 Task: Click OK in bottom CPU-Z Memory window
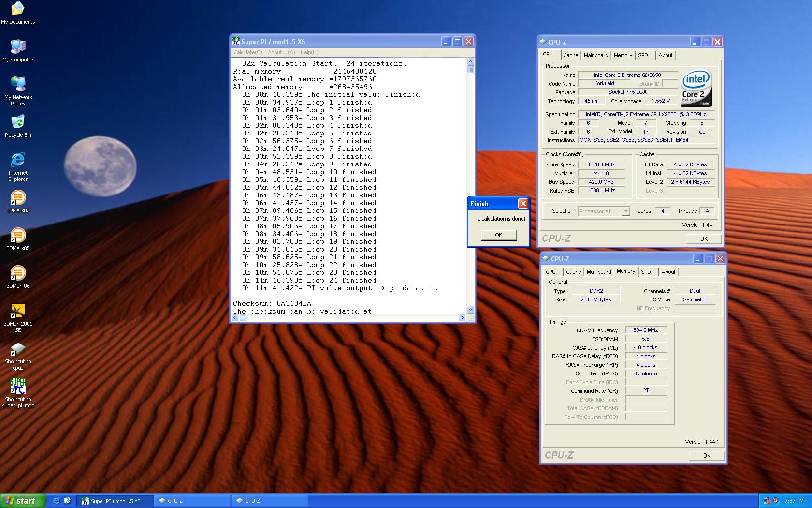click(x=707, y=455)
